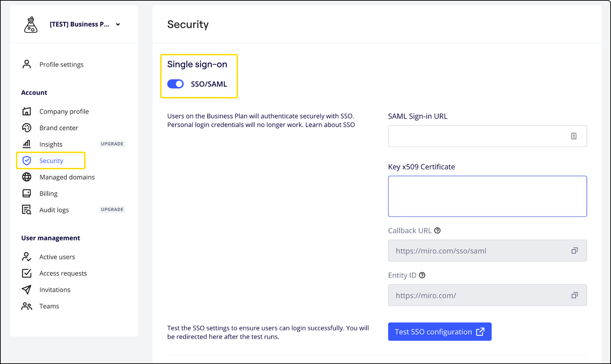Screen dimensions: 611x364
Task: Click the SAML Sign-in URL input field
Action: pos(479,136)
